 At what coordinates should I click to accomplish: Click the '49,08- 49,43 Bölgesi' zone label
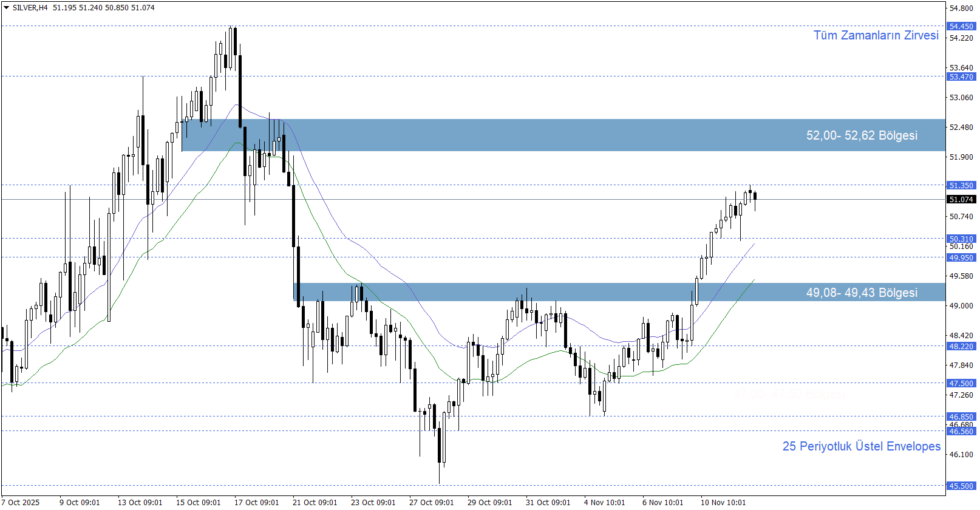pos(861,293)
